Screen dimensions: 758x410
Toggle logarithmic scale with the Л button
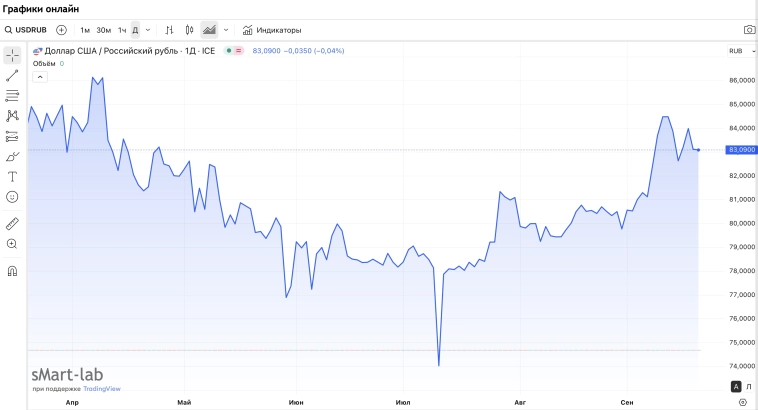747,386
